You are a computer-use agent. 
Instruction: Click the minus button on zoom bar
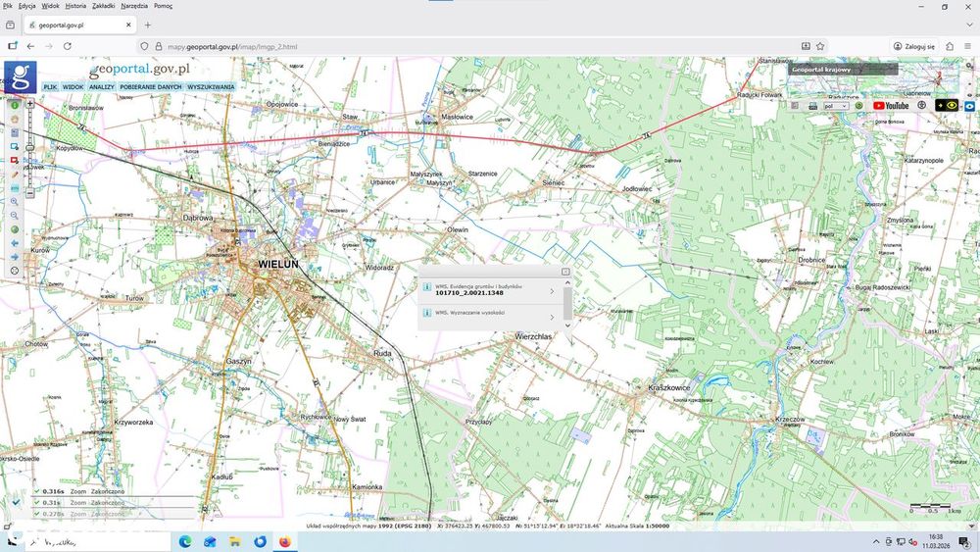30,193
